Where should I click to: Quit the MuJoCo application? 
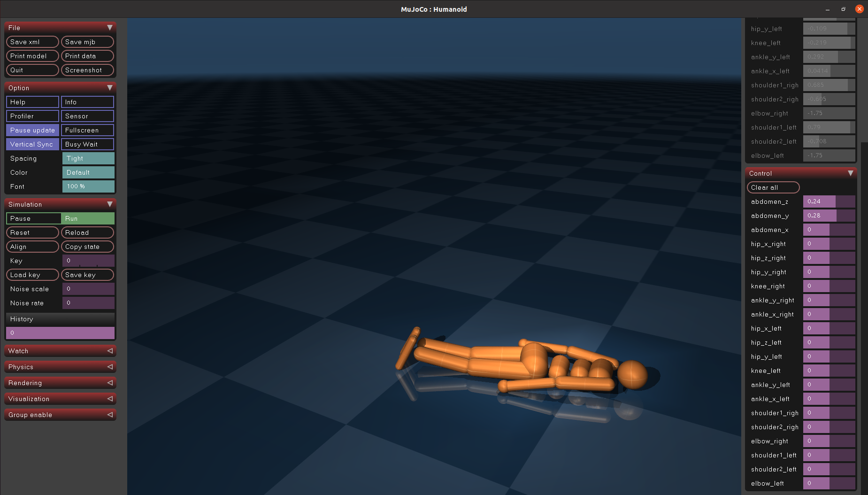32,70
